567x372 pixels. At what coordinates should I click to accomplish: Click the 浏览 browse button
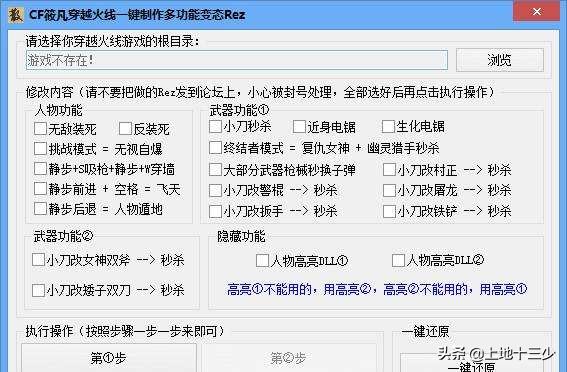pyautogui.click(x=500, y=60)
